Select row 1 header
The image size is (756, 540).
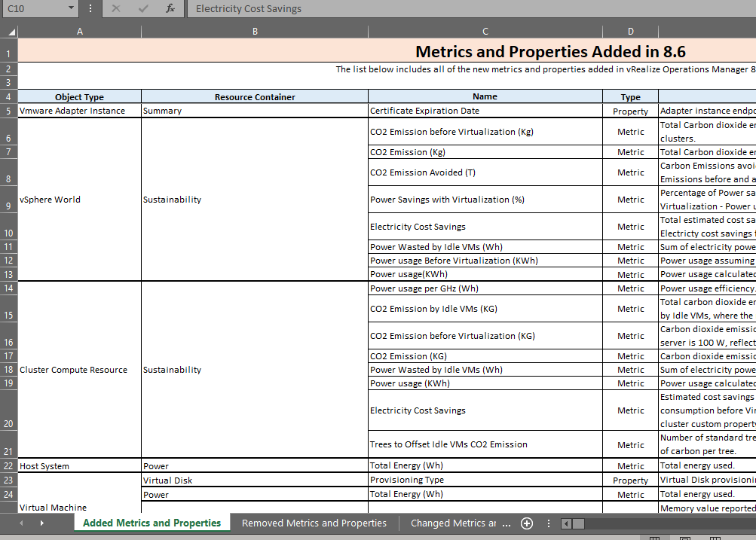pyautogui.click(x=9, y=50)
